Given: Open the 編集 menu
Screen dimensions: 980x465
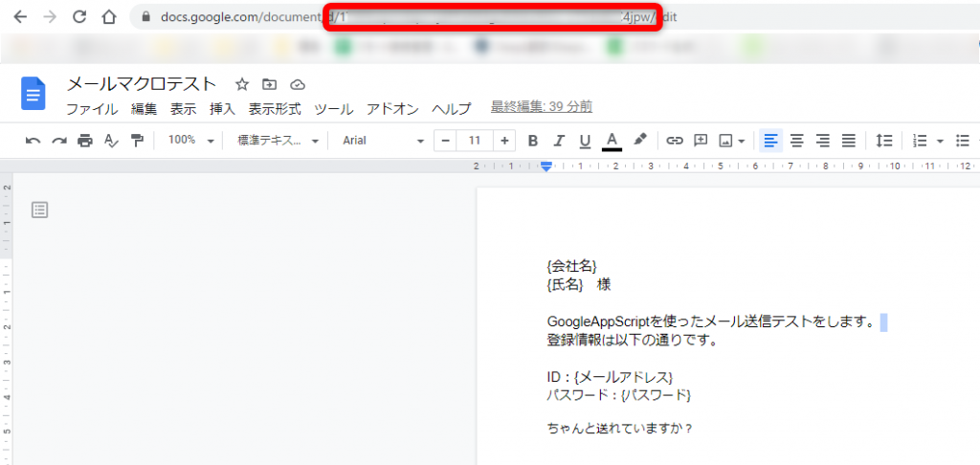Looking at the screenshot, I should click(144, 109).
